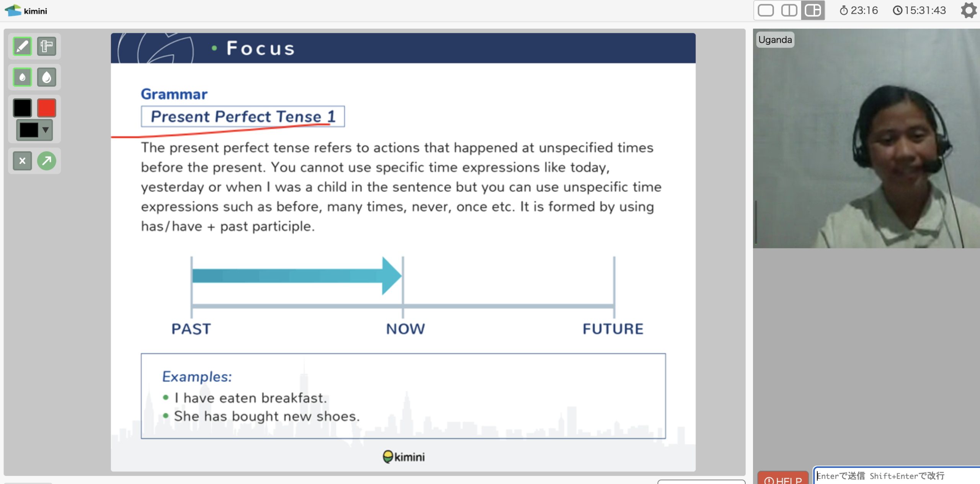Focus the chat message input field
The image size is (980, 484).
896,476
